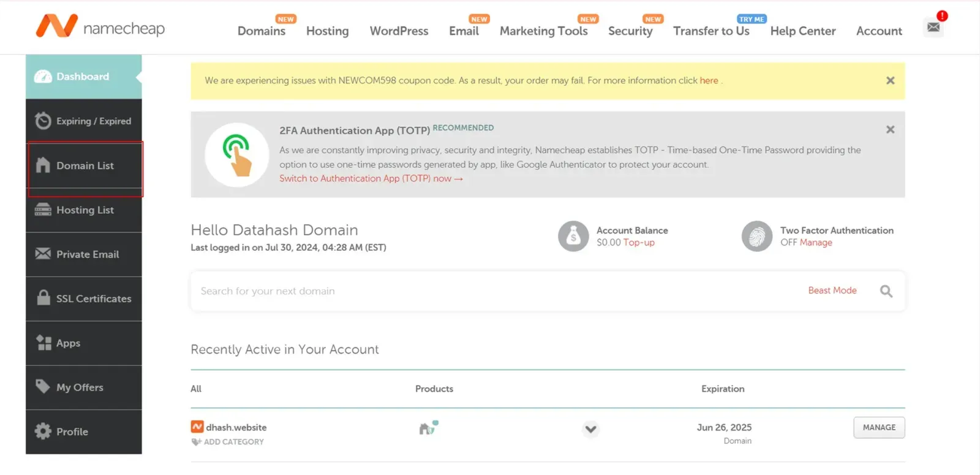980x475 pixels.
Task: Click the Profile gear icon
Action: [43, 431]
